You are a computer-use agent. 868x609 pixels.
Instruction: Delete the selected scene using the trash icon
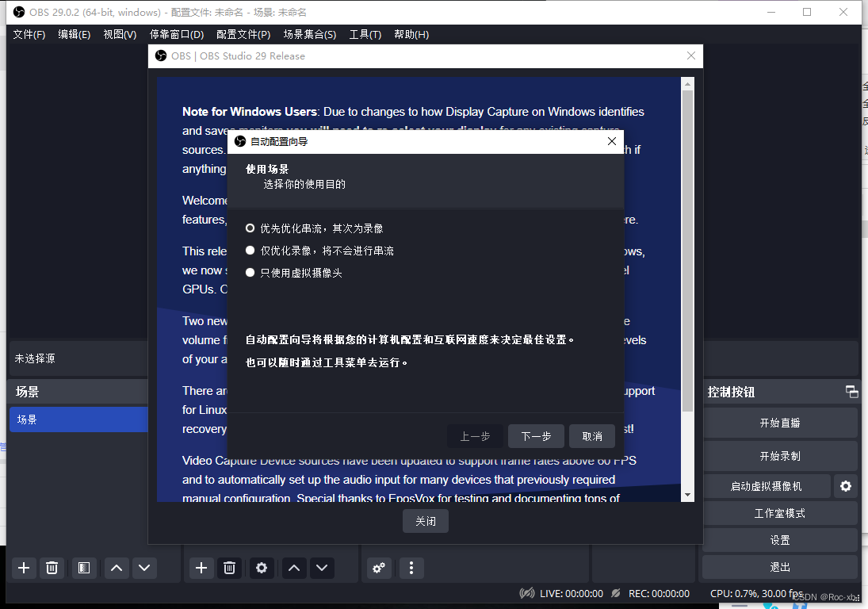point(52,568)
